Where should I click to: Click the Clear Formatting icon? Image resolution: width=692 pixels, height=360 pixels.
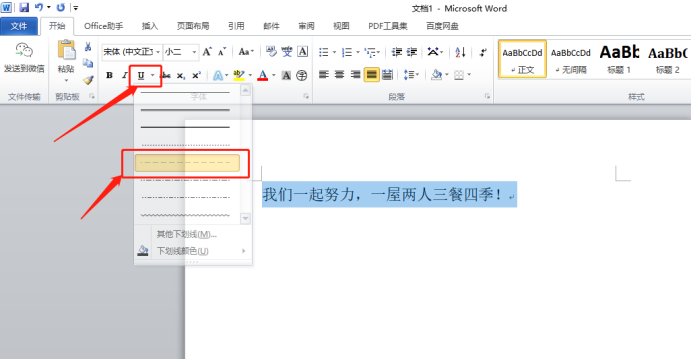point(271,52)
